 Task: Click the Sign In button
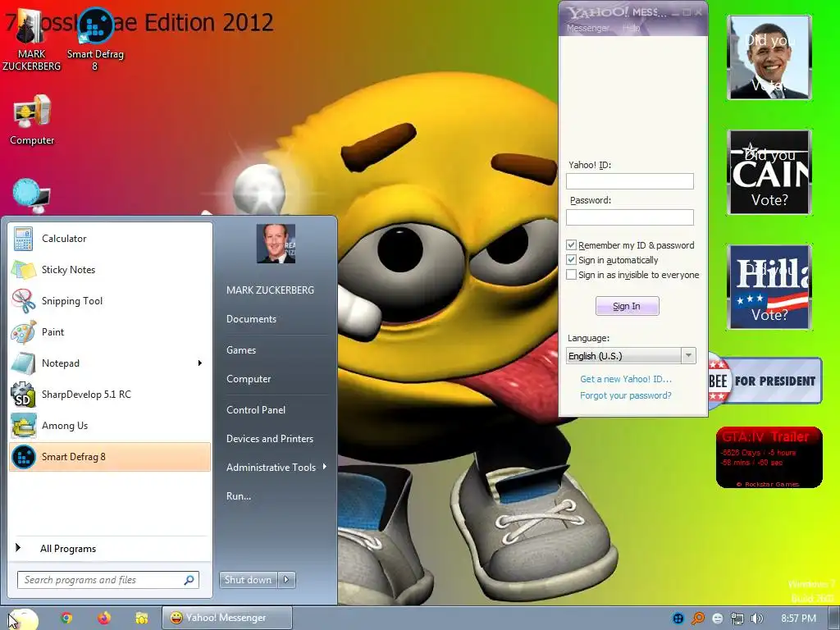point(627,306)
